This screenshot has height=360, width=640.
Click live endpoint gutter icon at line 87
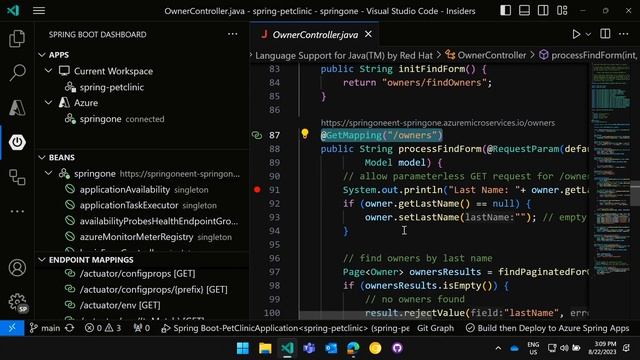click(257, 135)
